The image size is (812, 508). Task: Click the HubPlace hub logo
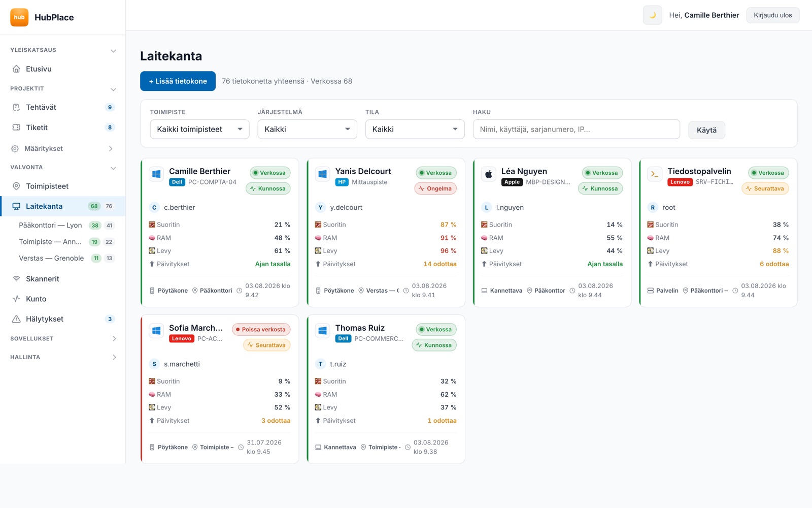tap(19, 17)
